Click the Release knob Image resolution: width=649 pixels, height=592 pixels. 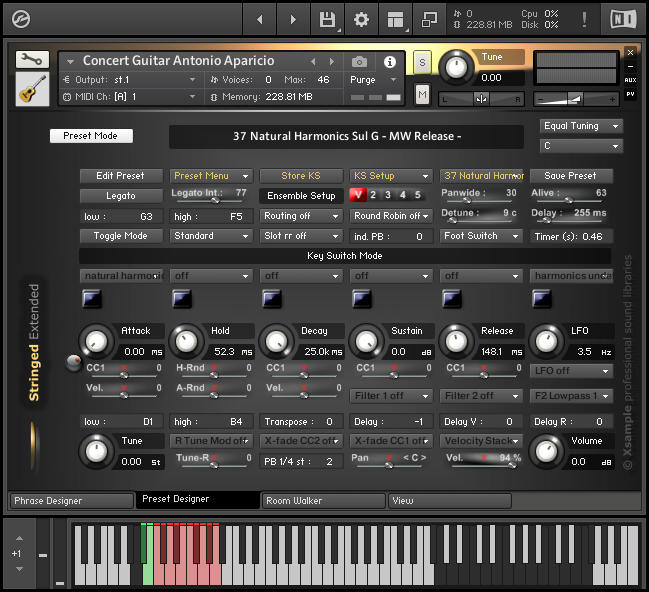coord(456,342)
